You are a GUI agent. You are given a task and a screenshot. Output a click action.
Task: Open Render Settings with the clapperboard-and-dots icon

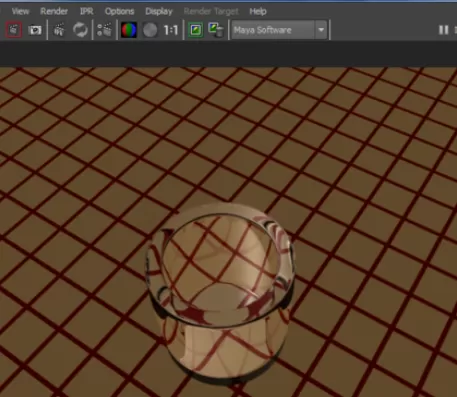pyautogui.click(x=104, y=30)
